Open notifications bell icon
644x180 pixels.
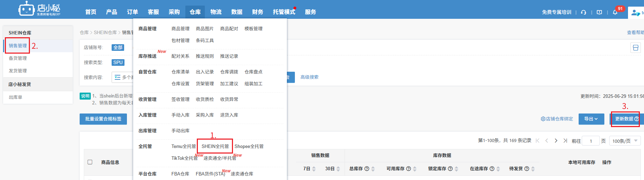(x=615, y=12)
